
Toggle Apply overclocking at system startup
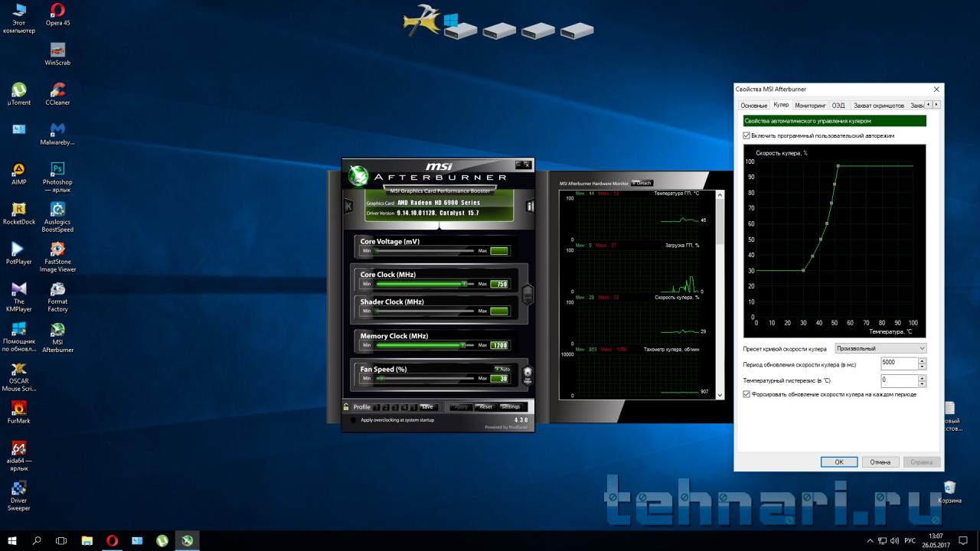click(x=353, y=420)
